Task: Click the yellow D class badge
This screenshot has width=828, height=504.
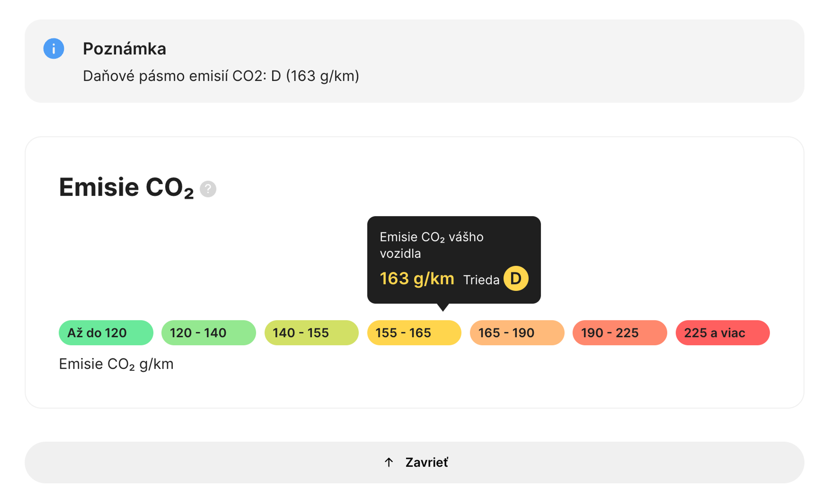Action: coord(516,278)
